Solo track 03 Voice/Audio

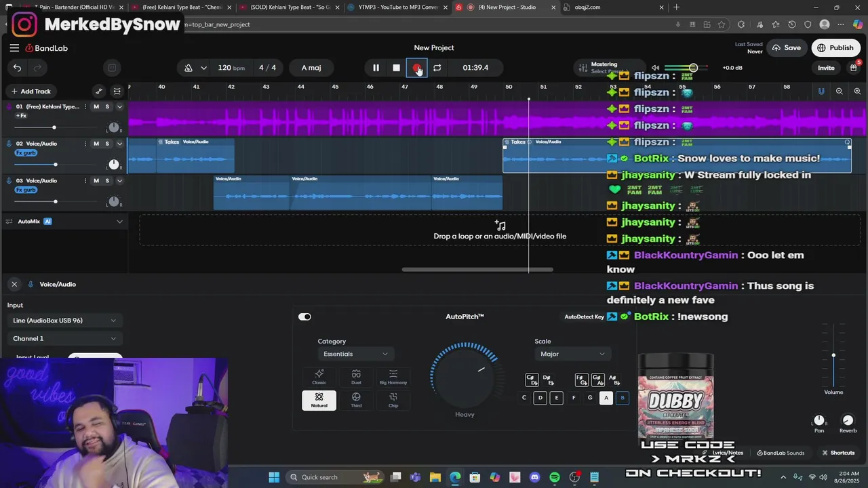pos(107,181)
